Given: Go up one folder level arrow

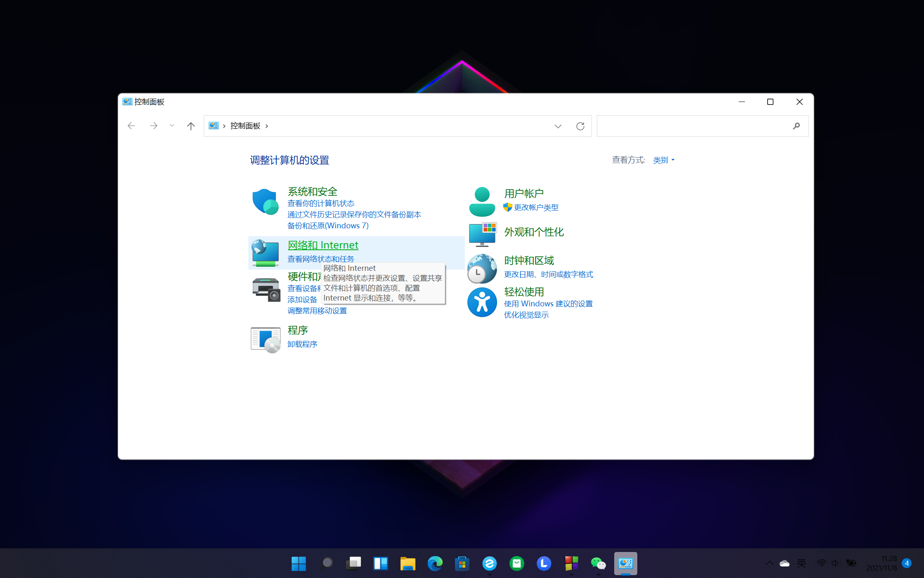Looking at the screenshot, I should point(191,126).
